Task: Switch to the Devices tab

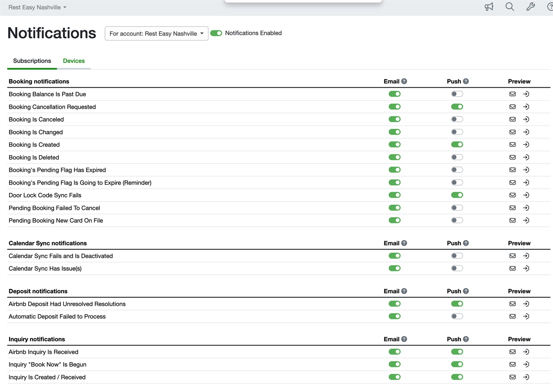Action: (74, 61)
